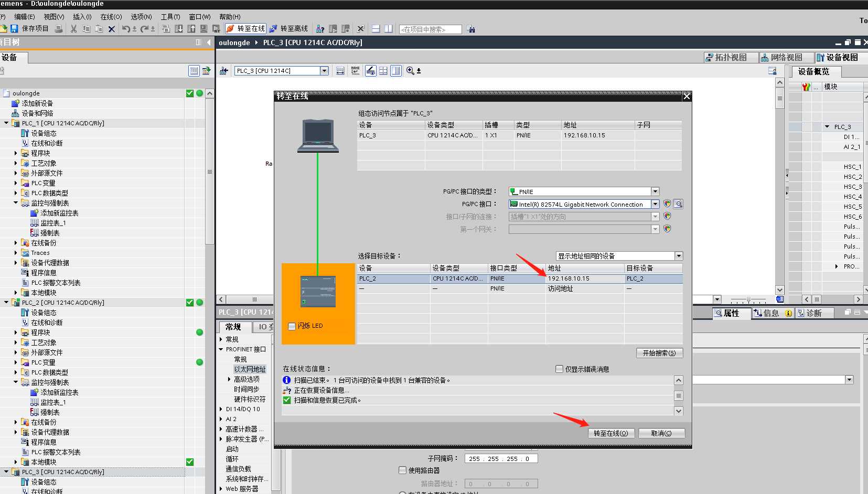Click the upload from device icon
The height and width of the screenshot is (494, 868).
pos(191,29)
